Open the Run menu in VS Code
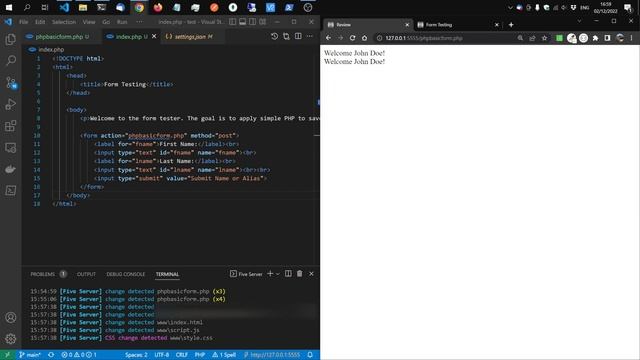Screen dimensions: 640x360 [x=122, y=22]
